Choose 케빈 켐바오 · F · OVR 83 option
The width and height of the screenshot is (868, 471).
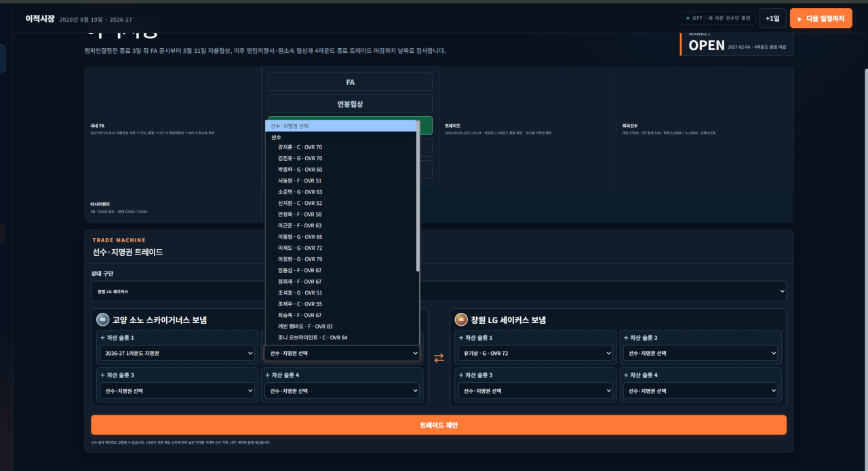point(340,326)
